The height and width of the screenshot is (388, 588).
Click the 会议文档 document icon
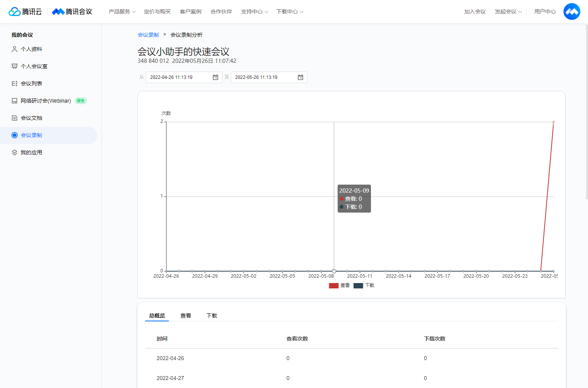15,118
